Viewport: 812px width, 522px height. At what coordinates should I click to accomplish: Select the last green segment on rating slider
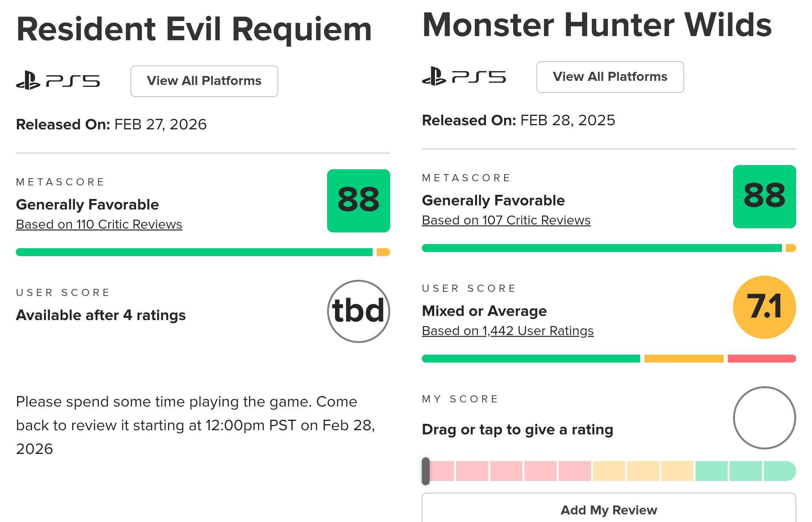[779, 471]
